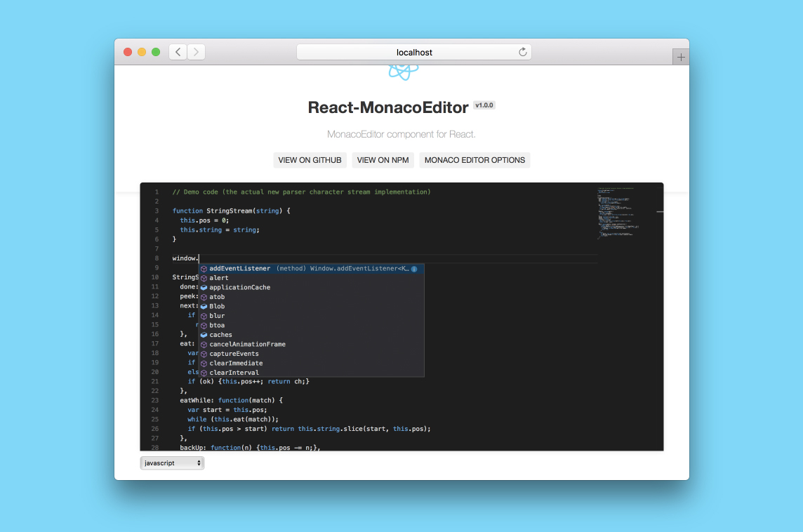Show info for the addEventListener suggestion
The width and height of the screenshot is (803, 532).
pyautogui.click(x=414, y=269)
